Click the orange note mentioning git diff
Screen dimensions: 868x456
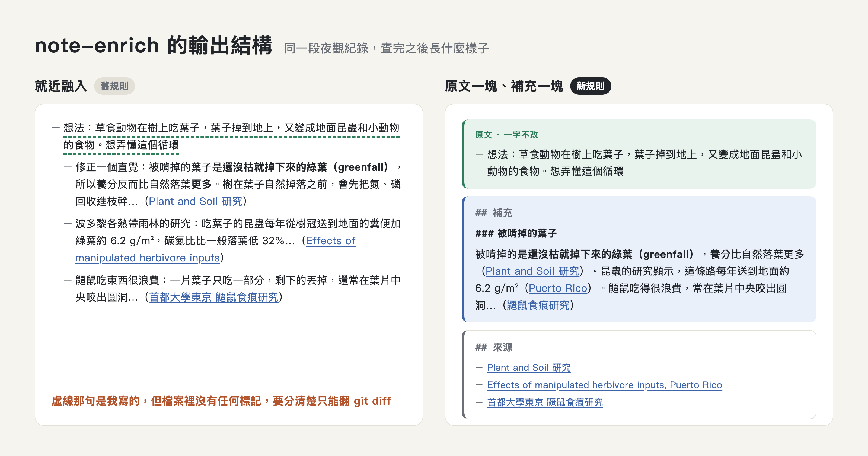coord(221,401)
